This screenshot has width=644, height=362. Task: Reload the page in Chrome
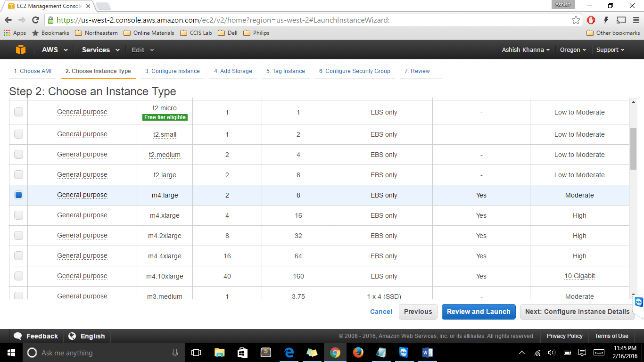click(35, 20)
